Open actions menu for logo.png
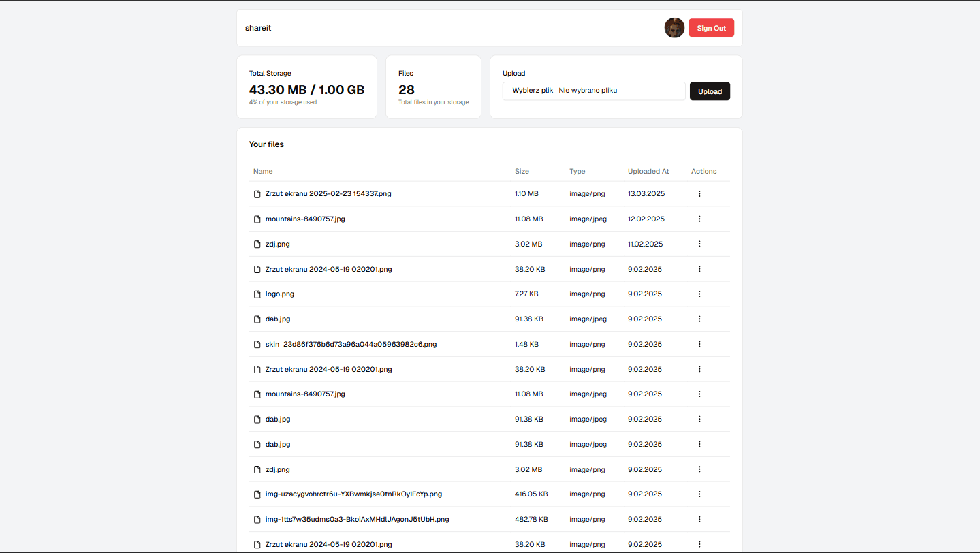 pyautogui.click(x=699, y=294)
